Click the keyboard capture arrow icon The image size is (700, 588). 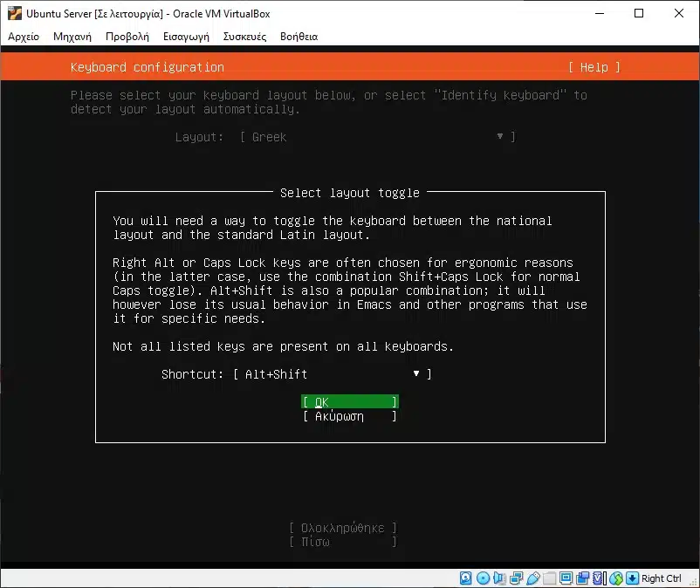point(632,578)
